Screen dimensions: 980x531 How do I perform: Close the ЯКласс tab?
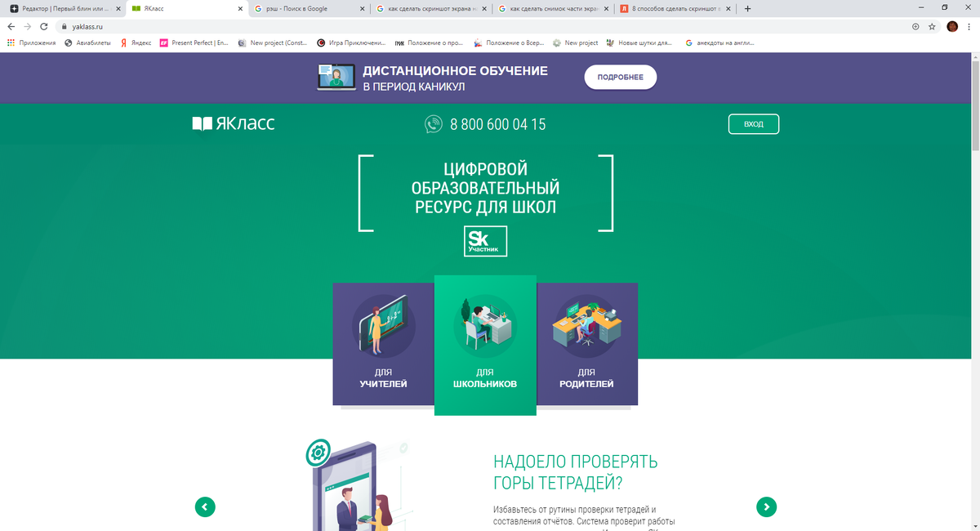click(x=240, y=8)
